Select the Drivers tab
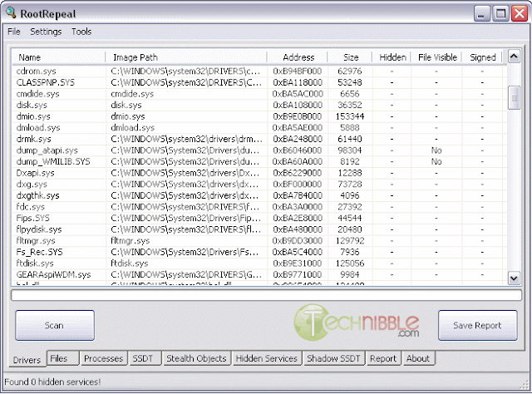Screen dimensions: 532x394 coord(27,360)
